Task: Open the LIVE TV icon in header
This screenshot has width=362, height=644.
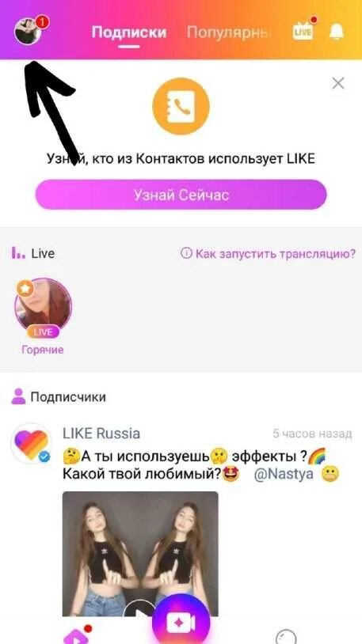Action: tap(303, 31)
